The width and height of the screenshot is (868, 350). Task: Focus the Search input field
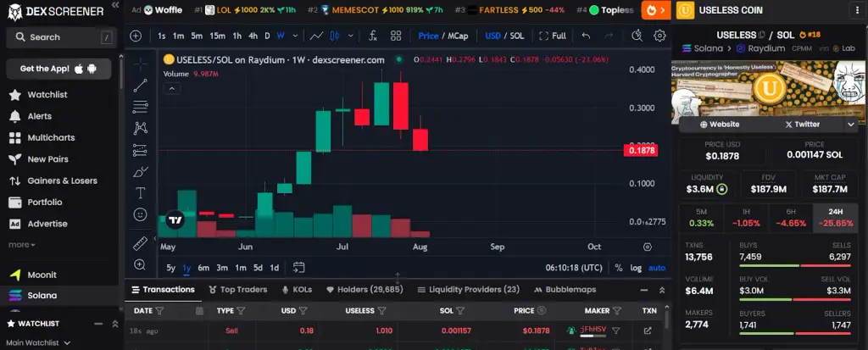(61, 37)
